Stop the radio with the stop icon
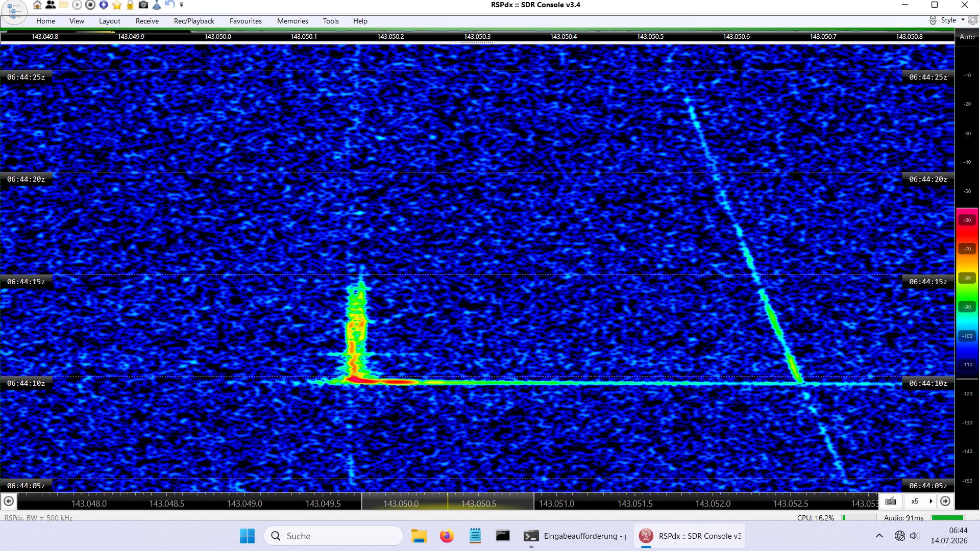The image size is (980, 551). tap(90, 5)
